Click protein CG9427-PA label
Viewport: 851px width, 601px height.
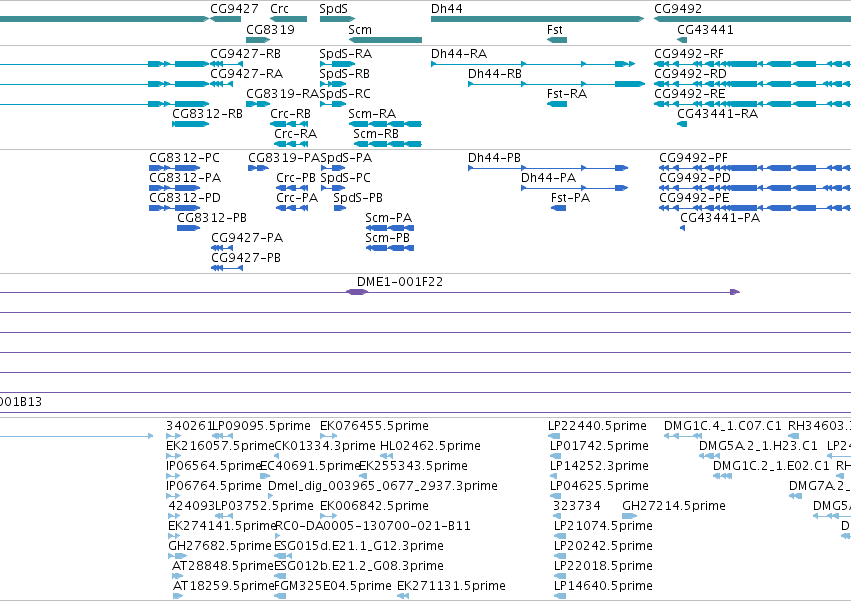pos(247,238)
